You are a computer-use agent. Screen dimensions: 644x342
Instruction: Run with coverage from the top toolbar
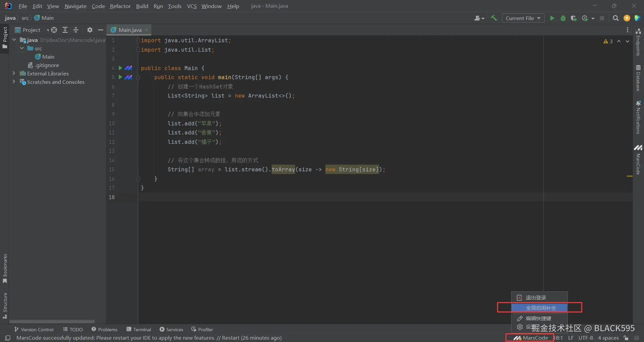[574, 18]
